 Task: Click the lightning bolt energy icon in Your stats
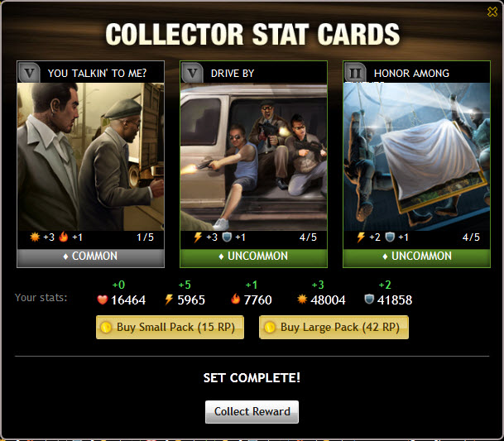point(169,300)
